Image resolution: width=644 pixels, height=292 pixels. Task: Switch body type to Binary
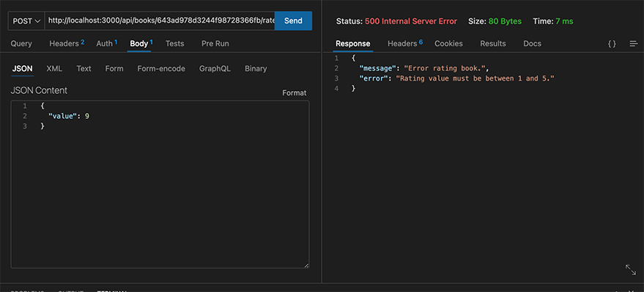(256, 69)
